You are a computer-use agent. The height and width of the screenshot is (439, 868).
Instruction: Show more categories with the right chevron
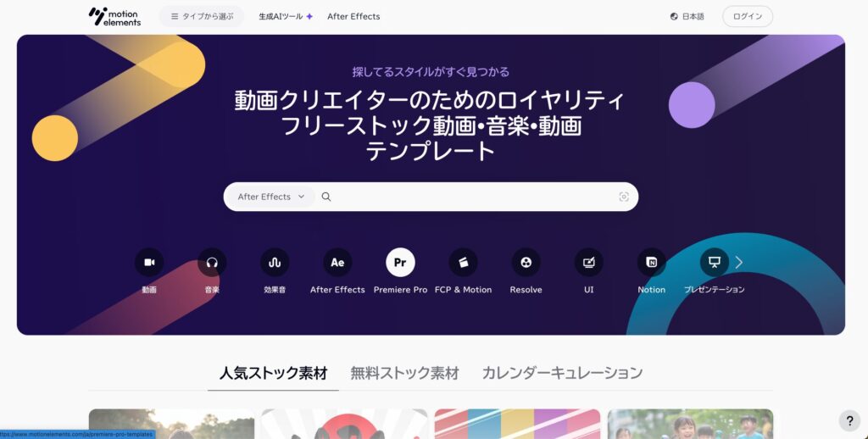(x=739, y=263)
